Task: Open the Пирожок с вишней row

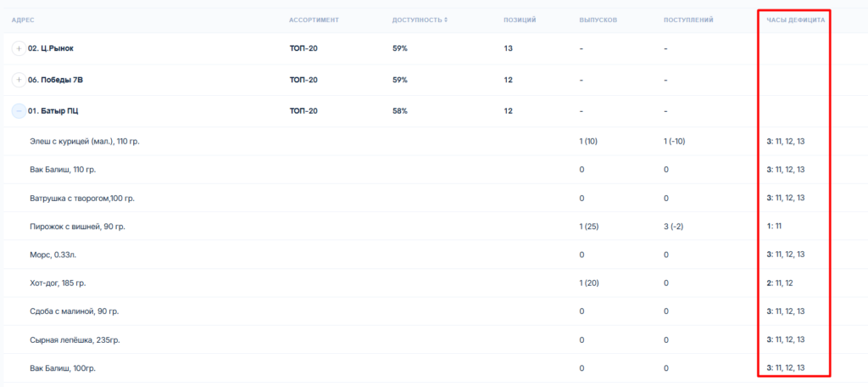Action: [x=76, y=227]
